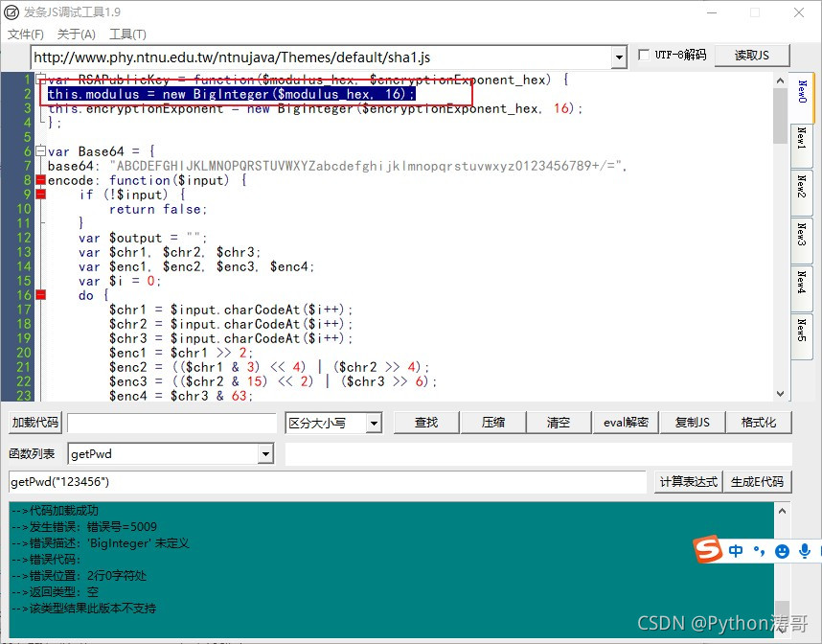
Task: Enable the UTF-8解码 checkbox
Action: pyautogui.click(x=644, y=55)
